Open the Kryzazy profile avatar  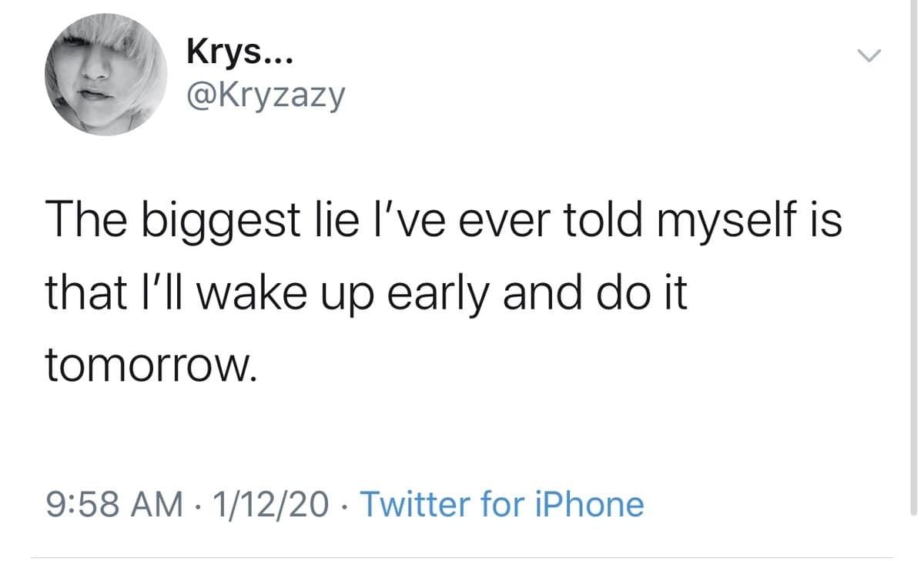101,75
